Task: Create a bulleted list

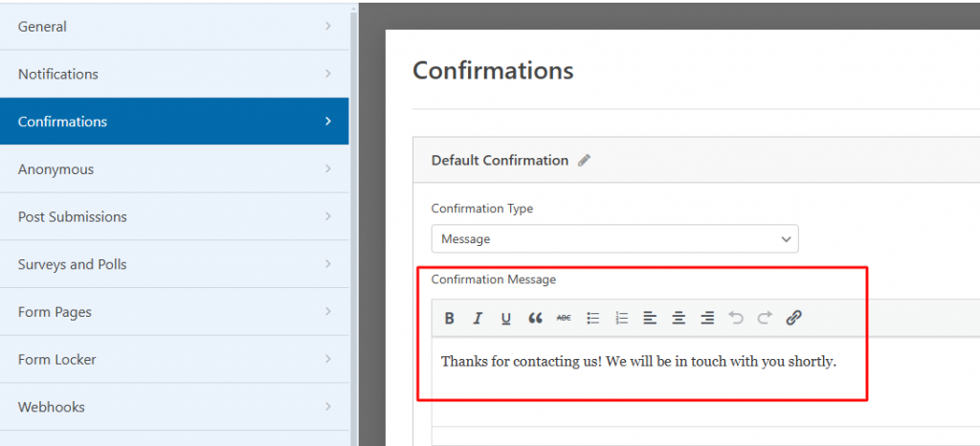Action: 593,318
